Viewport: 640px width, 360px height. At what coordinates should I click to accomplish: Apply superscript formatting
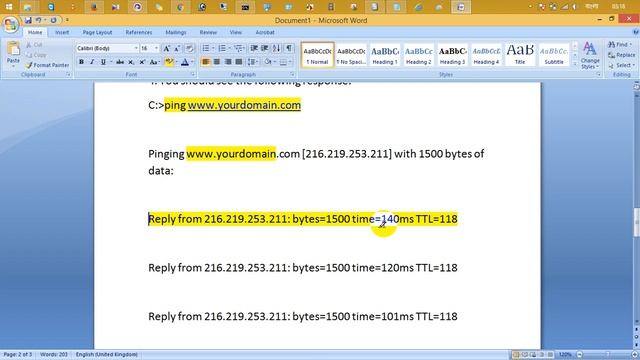142,62
